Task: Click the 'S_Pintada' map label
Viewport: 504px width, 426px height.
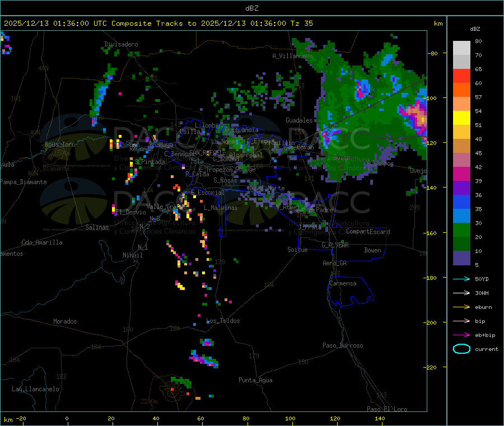Action: pos(150,162)
